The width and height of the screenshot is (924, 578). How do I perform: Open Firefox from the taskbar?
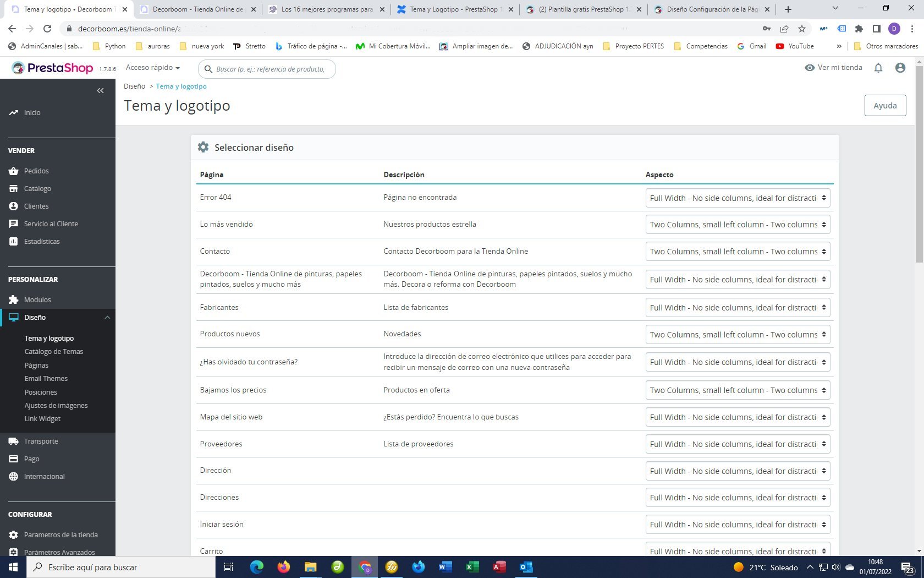284,567
